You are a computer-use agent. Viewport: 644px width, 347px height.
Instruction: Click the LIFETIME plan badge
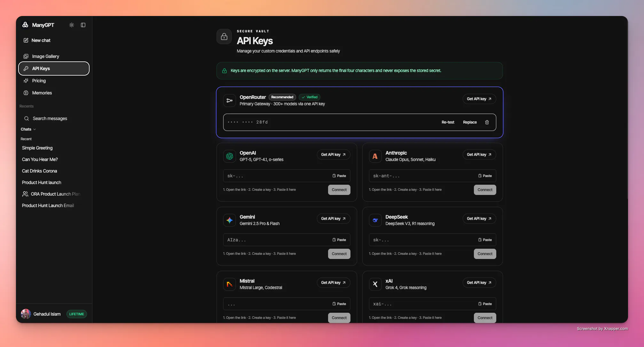pyautogui.click(x=77, y=314)
